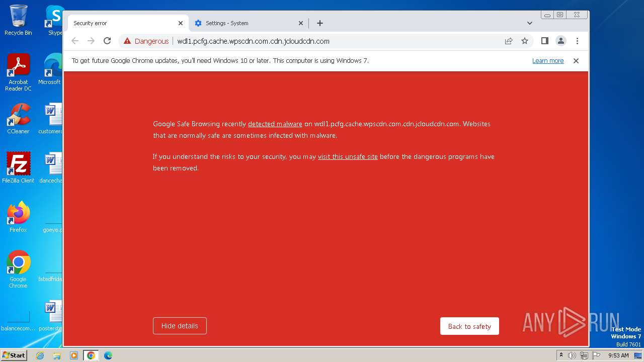644x362 pixels.
Task: Open the side panel icon
Action: tap(544, 41)
